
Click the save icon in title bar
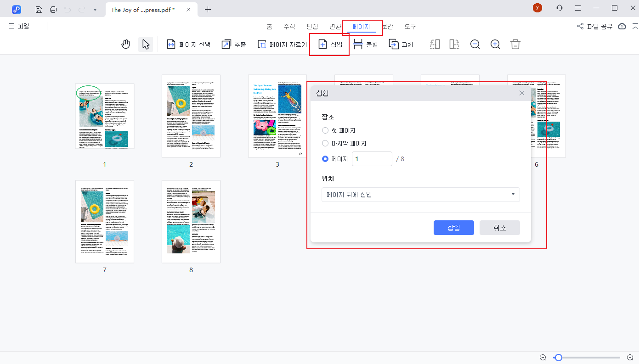coord(39,10)
